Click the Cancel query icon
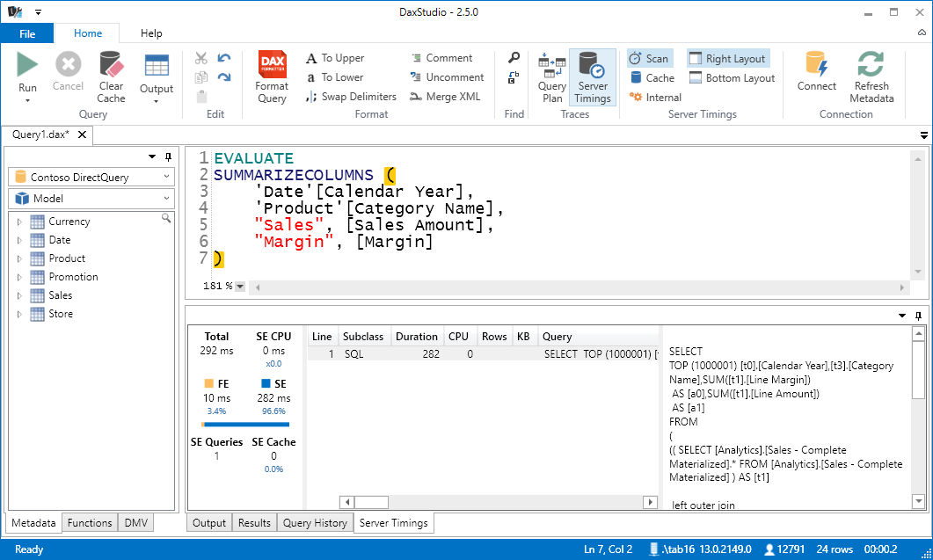 click(x=68, y=64)
